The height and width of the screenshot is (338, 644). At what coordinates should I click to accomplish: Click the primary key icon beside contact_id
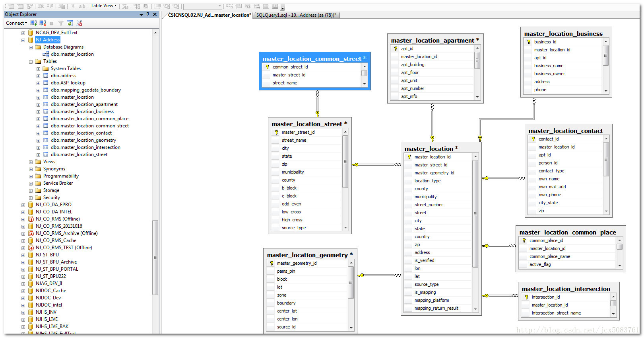[533, 139]
